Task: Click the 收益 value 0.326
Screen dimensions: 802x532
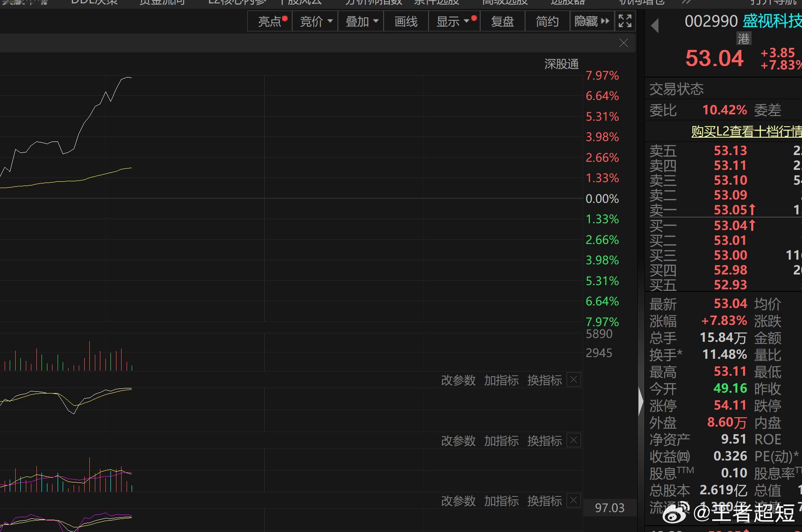Action: 730,456
